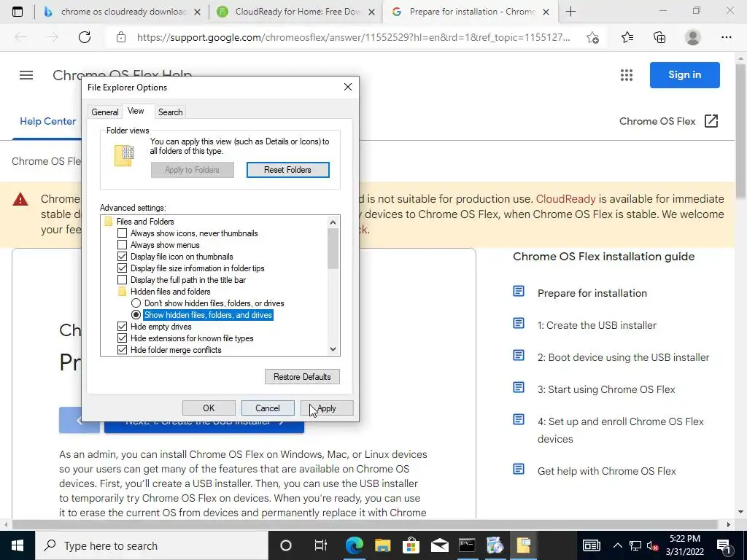Open Cortana circle icon on taskbar
This screenshot has width=747, height=560.
(x=286, y=545)
